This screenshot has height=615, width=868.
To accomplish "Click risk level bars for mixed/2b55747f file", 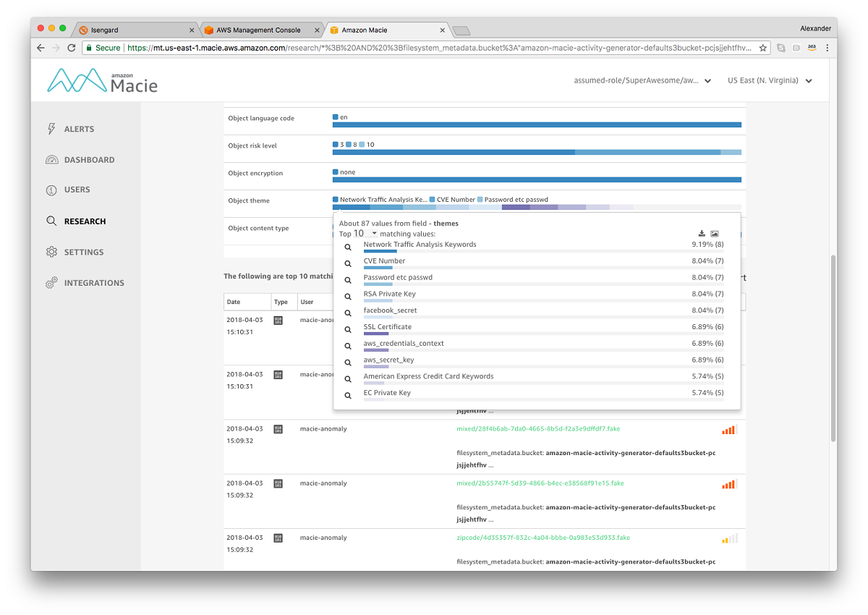I will [x=729, y=484].
